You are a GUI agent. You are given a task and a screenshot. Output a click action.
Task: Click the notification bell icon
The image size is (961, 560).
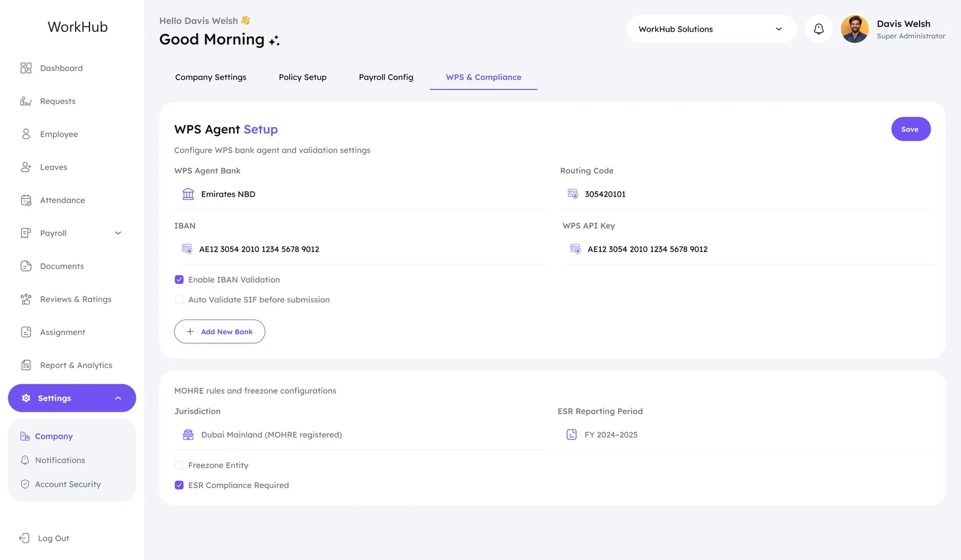[x=819, y=29]
